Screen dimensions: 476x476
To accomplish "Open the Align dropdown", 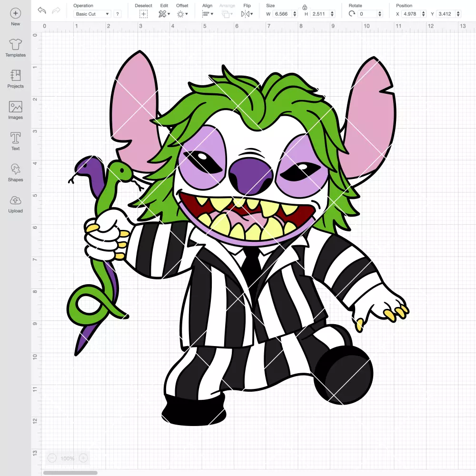I will [x=208, y=14].
